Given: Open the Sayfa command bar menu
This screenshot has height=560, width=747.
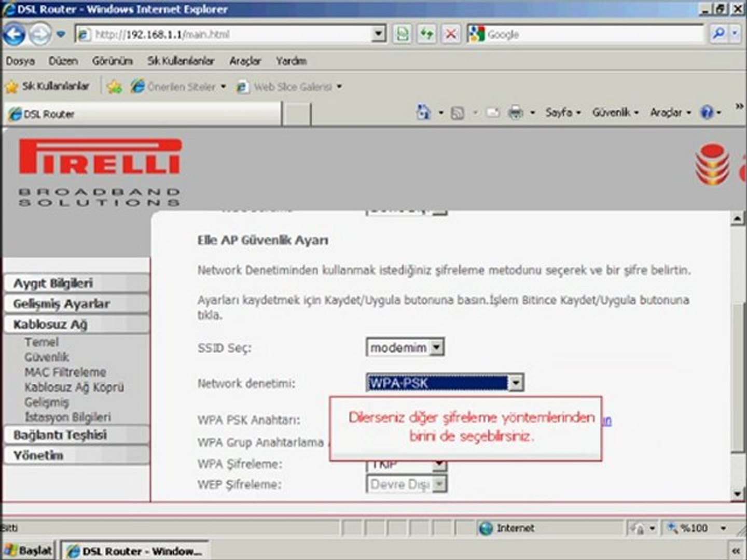Looking at the screenshot, I should 563,113.
